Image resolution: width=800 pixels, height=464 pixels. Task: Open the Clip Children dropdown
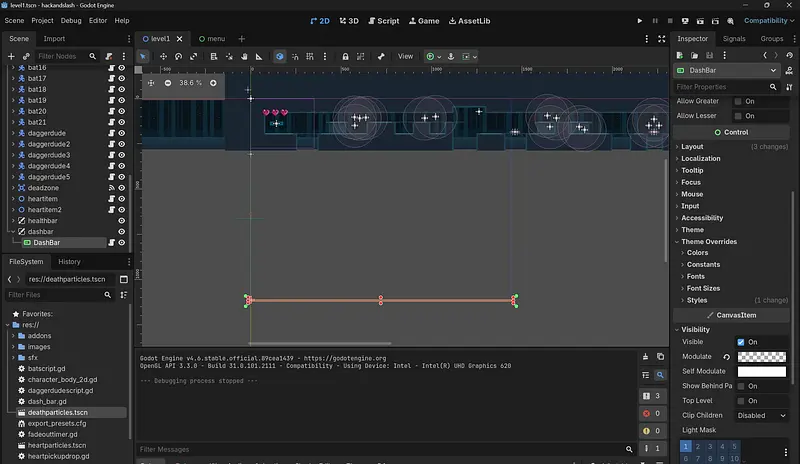[x=760, y=415]
